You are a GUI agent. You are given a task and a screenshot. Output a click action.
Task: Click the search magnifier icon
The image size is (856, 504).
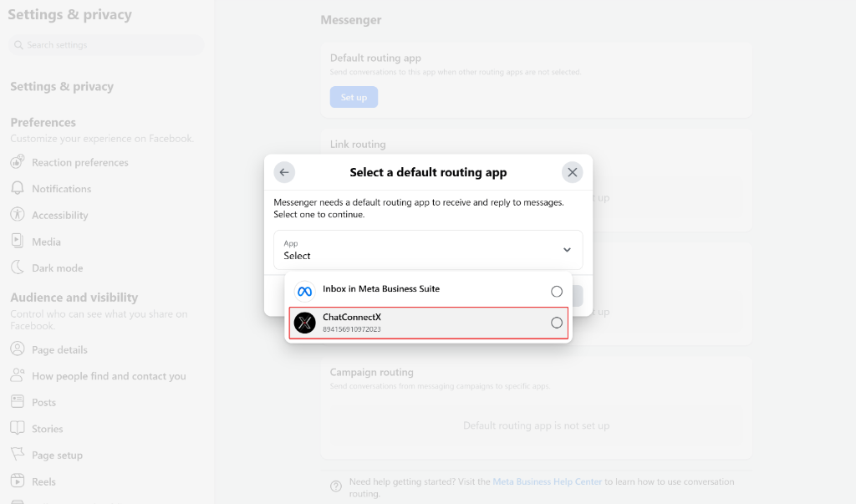18,45
